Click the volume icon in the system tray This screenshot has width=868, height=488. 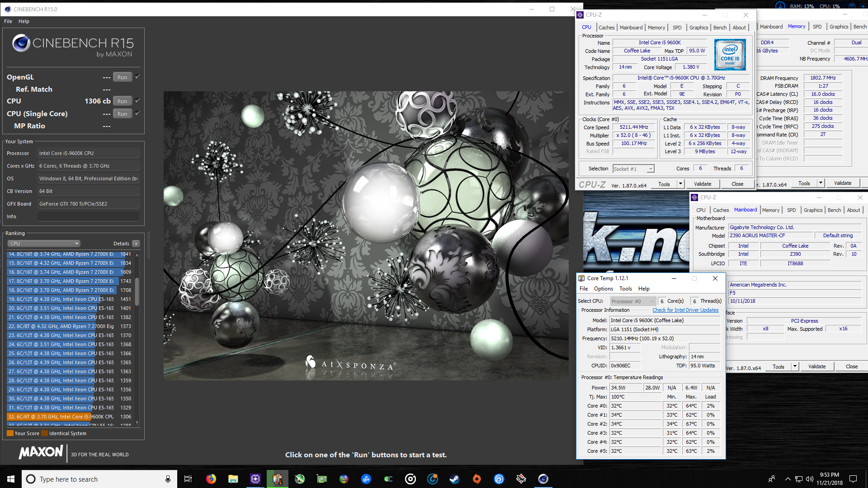[809, 479]
